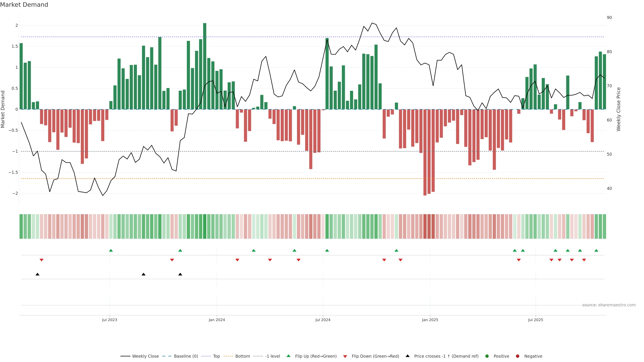Click the Jan 2025 x-axis label
The image size is (644, 362).
(x=430, y=320)
